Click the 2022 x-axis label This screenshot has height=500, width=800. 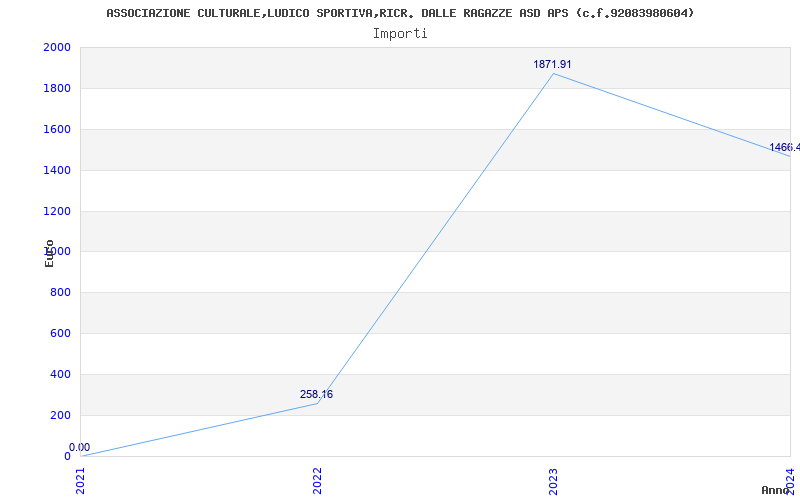[317, 482]
